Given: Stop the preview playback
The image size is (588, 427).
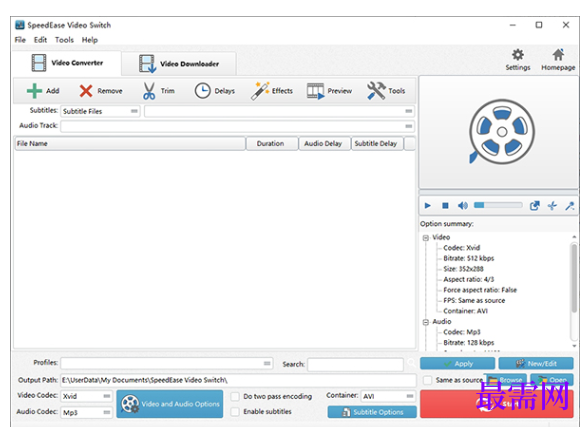Looking at the screenshot, I should coord(445,205).
